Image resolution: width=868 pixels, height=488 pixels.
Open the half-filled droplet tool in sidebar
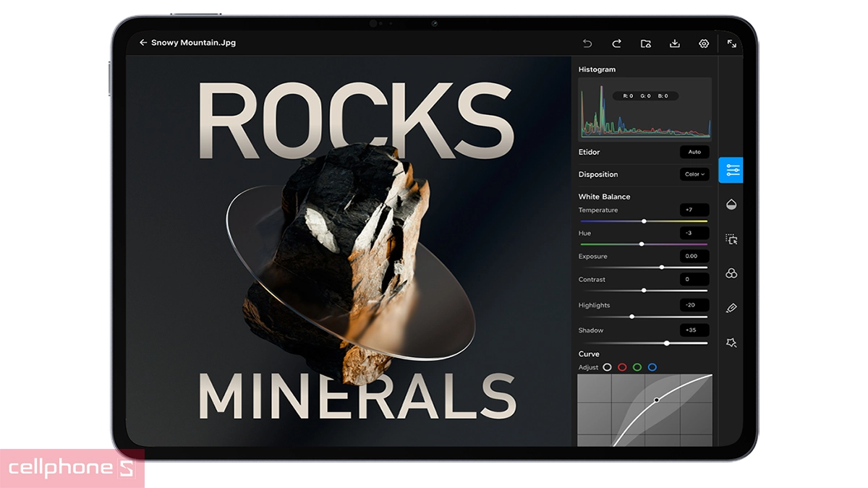pyautogui.click(x=731, y=205)
